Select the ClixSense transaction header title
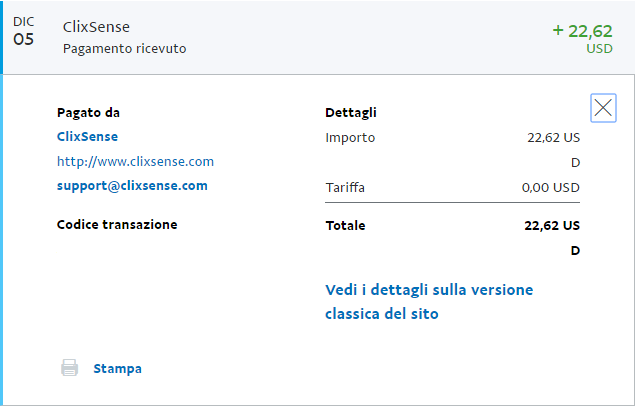 click(x=96, y=27)
